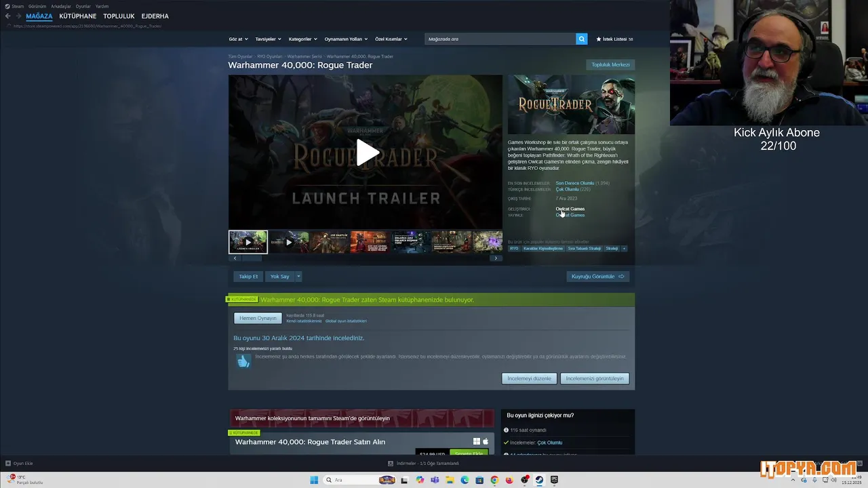
Task: Click the Hemen Oynayın button
Action: pos(258,318)
